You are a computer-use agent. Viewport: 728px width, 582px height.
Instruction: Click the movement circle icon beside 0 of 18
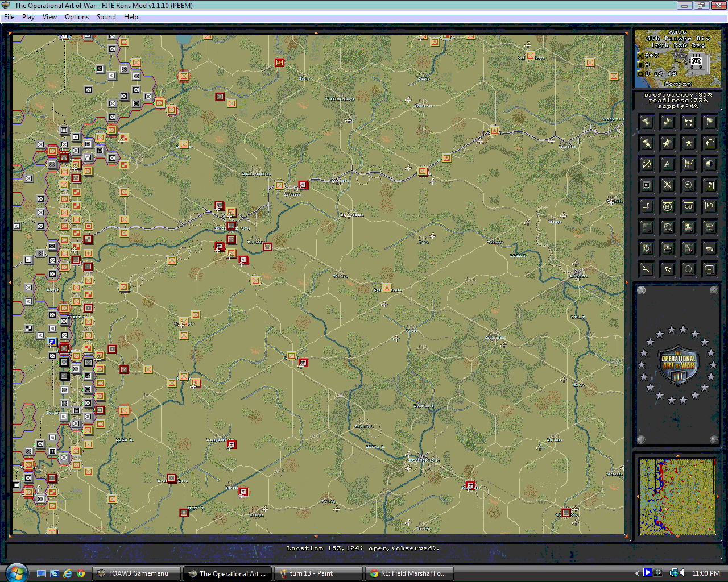(x=640, y=74)
